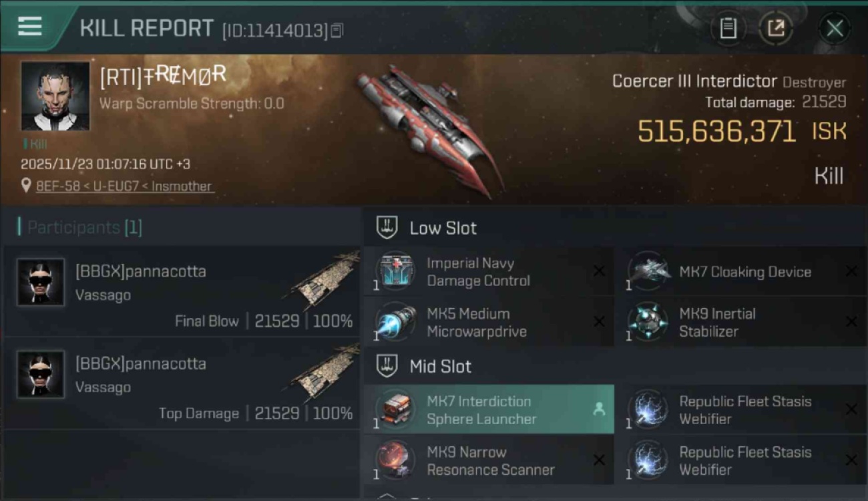The width and height of the screenshot is (868, 501).
Task: Open the clipboard fitting icon
Action: pos(728,28)
